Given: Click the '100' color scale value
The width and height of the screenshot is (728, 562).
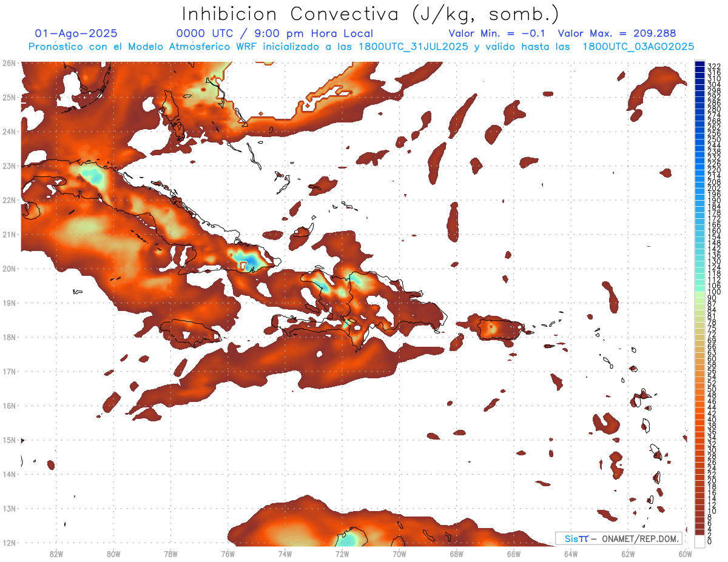Looking at the screenshot, I should (x=714, y=292).
